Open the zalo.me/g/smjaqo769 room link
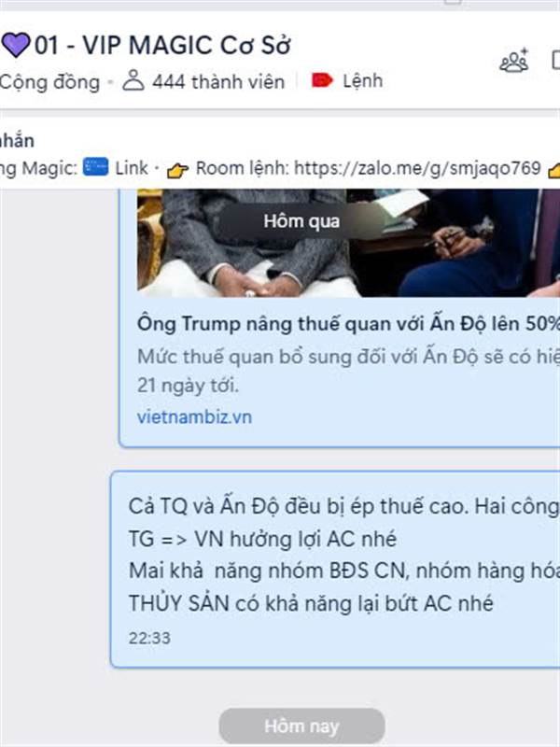This screenshot has width=560, height=747. point(417,168)
